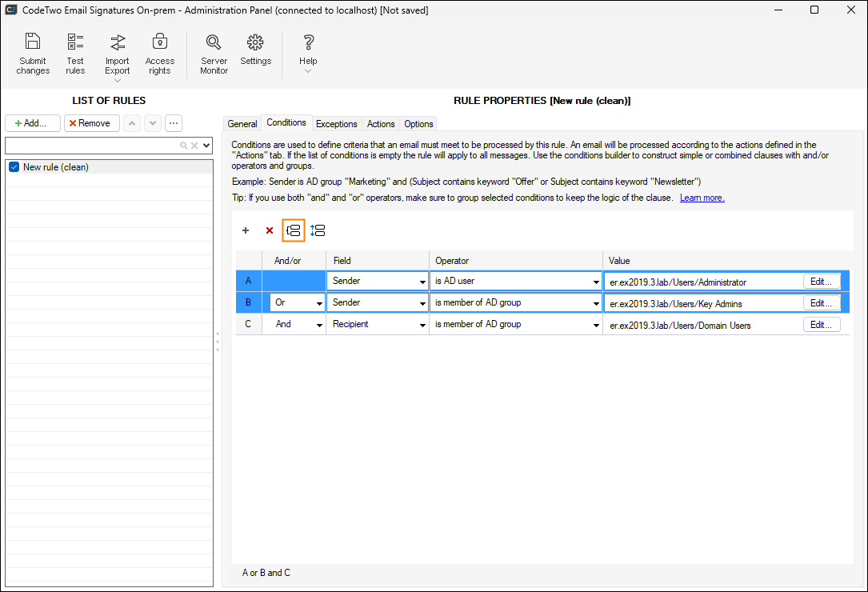Open the Import Export menu

[118, 56]
